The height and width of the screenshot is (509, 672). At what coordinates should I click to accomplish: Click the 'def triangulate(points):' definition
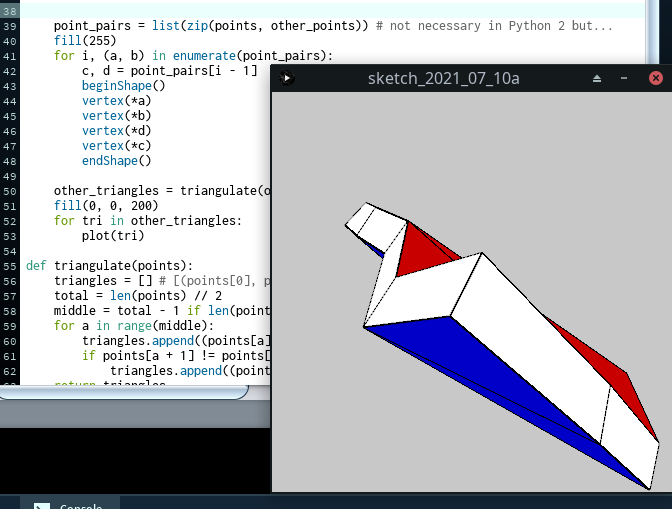click(109, 266)
